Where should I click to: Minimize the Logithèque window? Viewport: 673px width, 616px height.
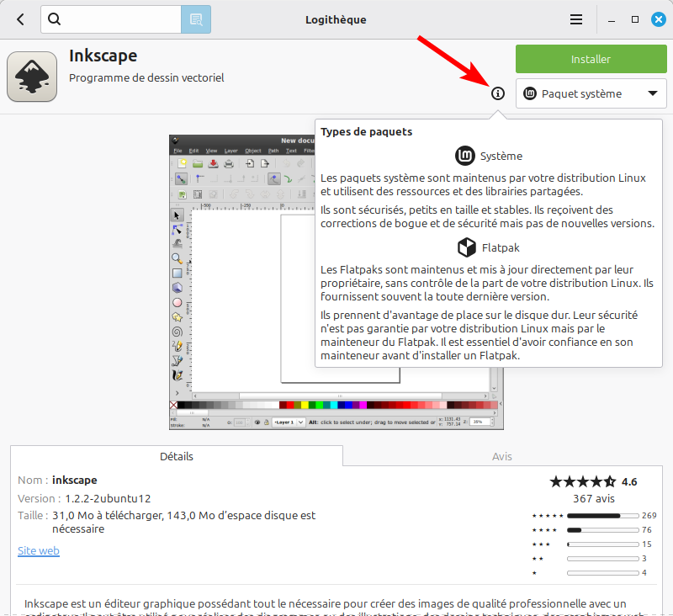point(612,19)
